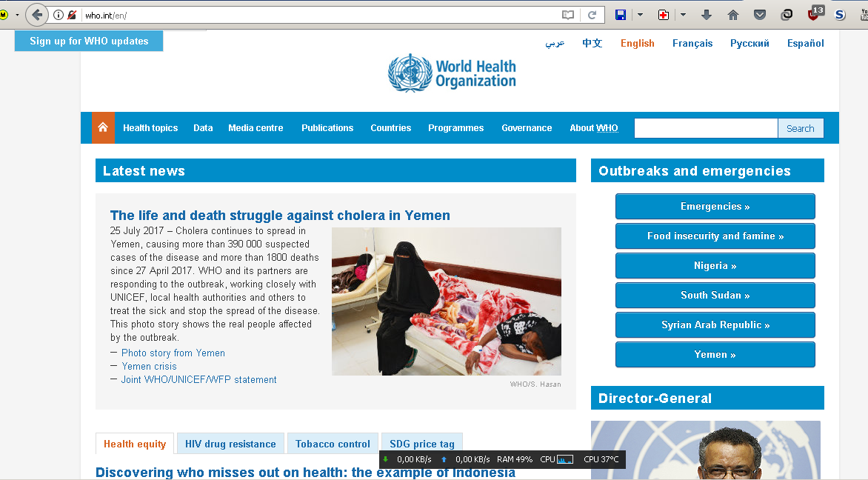Click the chain link extension icon
Viewport: 868px width, 480px height.
[x=787, y=15]
